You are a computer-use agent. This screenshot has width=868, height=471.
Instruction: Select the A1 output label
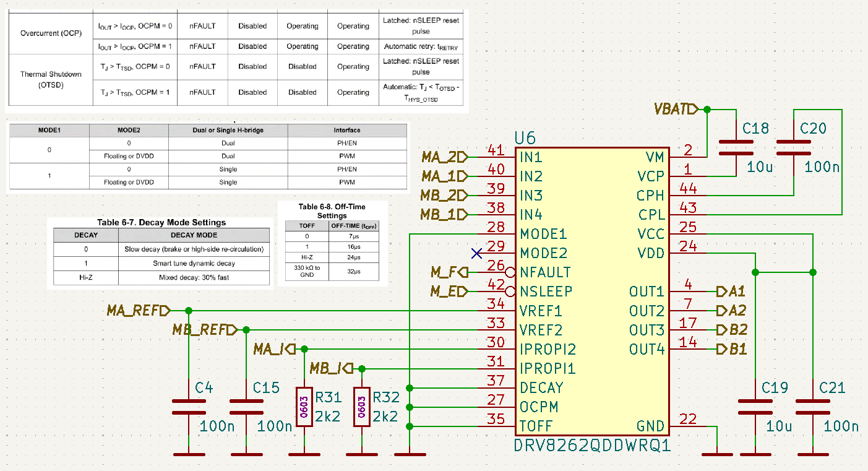(x=731, y=291)
